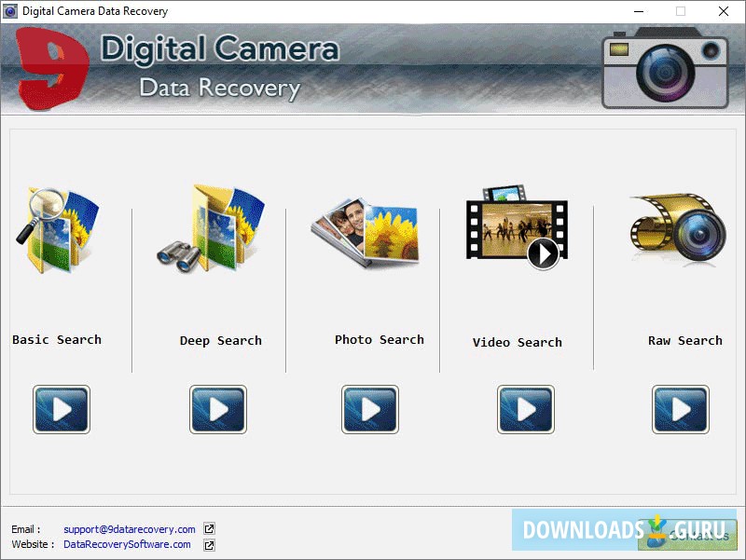Screen dimensions: 746x560
Task: Open the support@9datarecovery.com email link
Action: click(x=130, y=529)
